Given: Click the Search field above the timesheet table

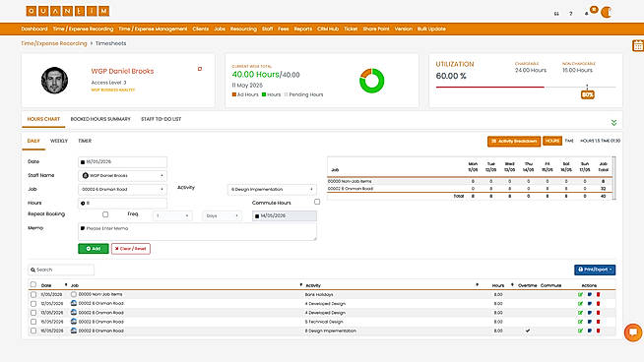Looking at the screenshot, I should tap(61, 270).
